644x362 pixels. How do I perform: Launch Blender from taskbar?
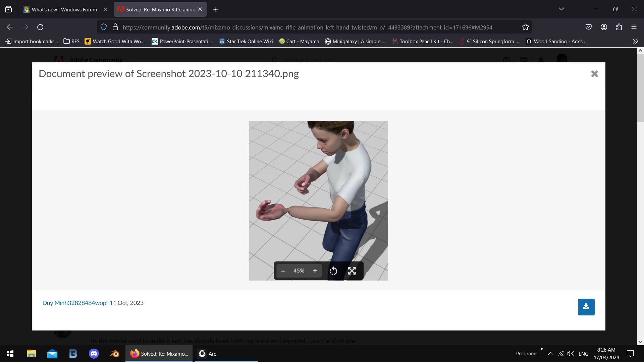(114, 354)
